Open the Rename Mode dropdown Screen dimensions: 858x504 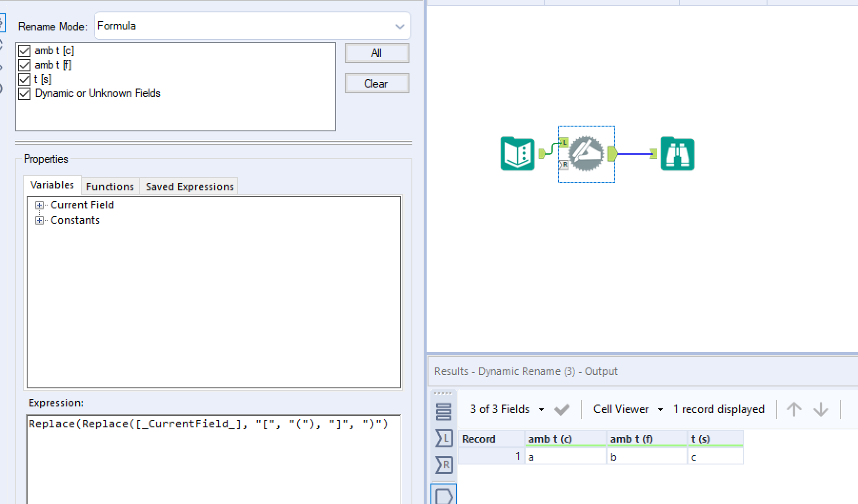pyautogui.click(x=399, y=26)
